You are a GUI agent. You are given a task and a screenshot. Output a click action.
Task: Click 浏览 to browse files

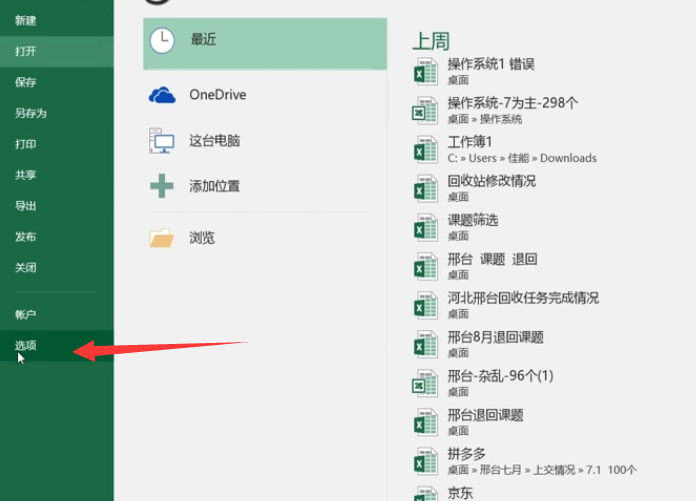pyautogui.click(x=265, y=238)
